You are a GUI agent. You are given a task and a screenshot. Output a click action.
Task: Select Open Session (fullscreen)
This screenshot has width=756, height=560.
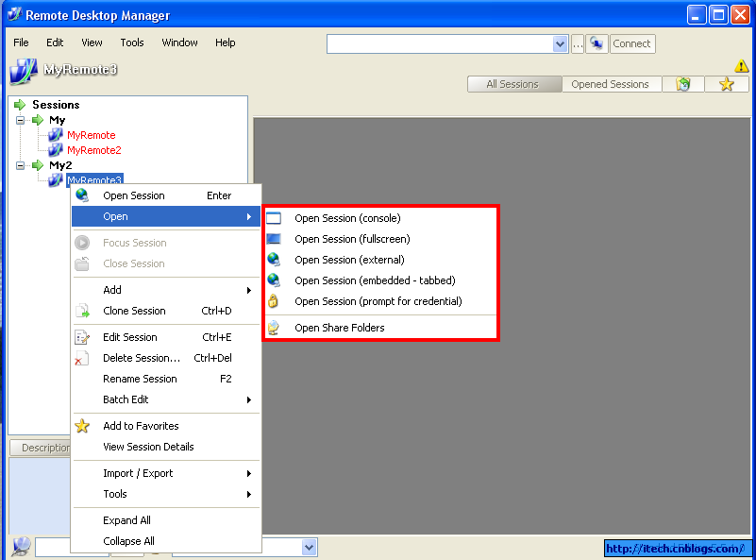coord(380,239)
